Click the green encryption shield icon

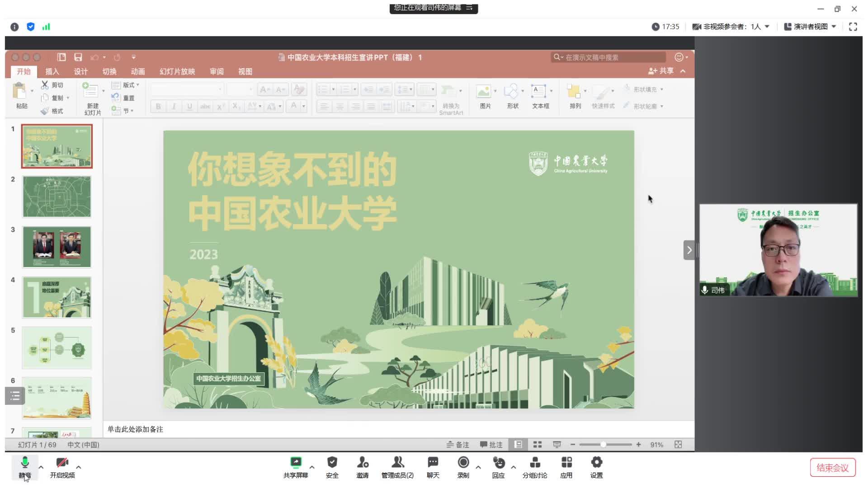pos(31,27)
